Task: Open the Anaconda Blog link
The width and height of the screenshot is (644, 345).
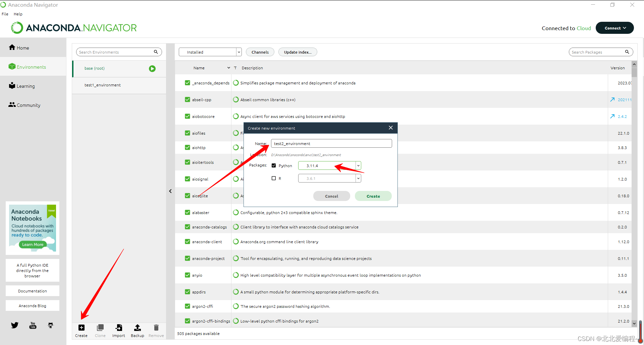Action: coord(33,305)
